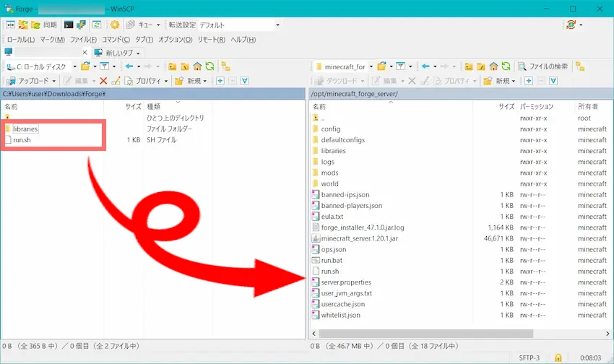Image resolution: width=614 pixels, height=364 pixels.
Task: Open remote parent directory icon
Action: [x=469, y=66]
